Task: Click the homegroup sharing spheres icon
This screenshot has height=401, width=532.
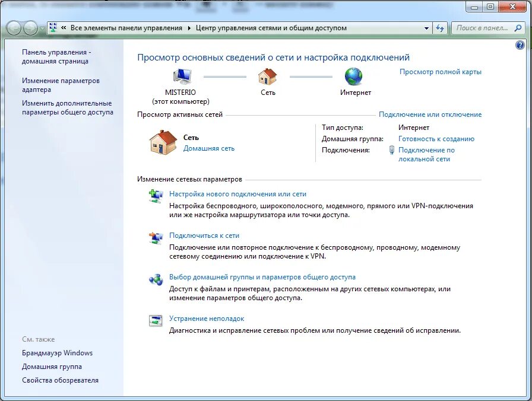Action: (x=156, y=279)
